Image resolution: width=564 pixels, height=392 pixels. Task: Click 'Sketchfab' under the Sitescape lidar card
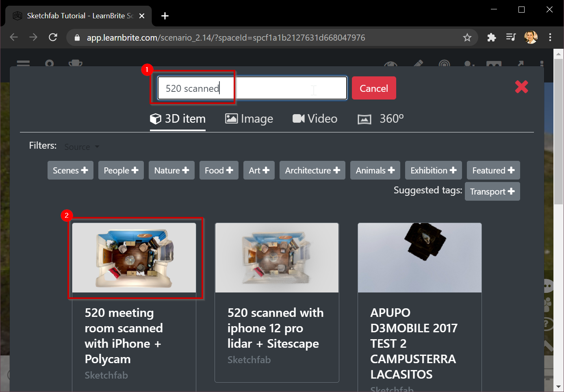[249, 360]
